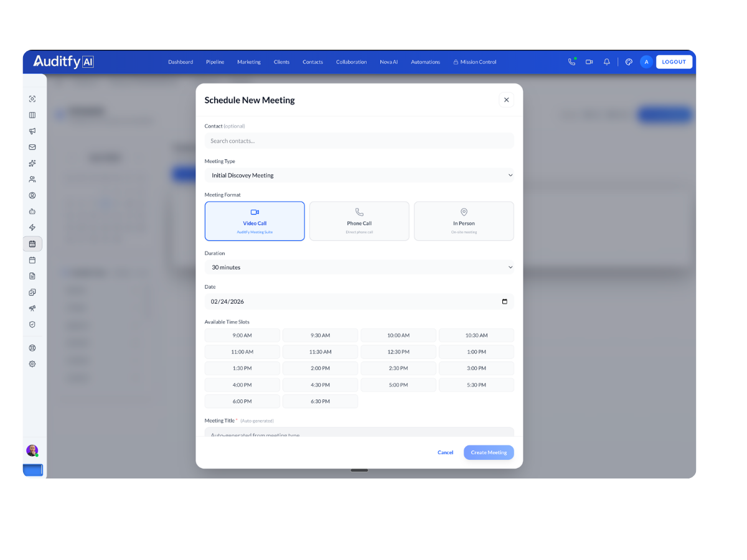Click the profile photo at sidebar bottom
747x560 pixels.
(32, 450)
